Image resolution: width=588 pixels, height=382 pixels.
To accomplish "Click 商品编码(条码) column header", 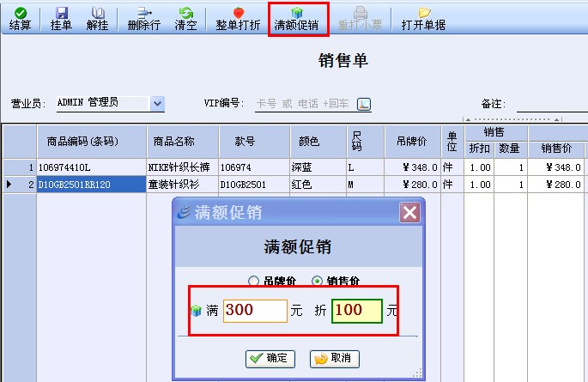I will (92, 142).
